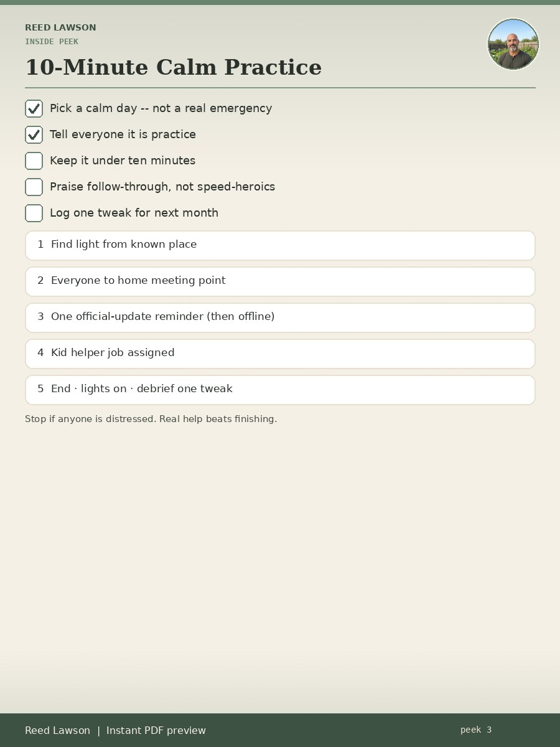Click the 'peek 3' page indicator
The height and width of the screenshot is (747, 560).
(476, 730)
